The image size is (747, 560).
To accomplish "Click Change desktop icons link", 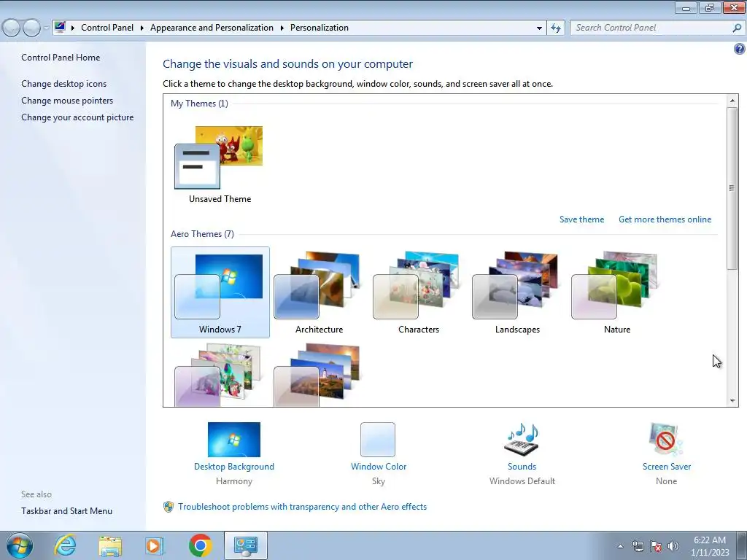I will [64, 84].
